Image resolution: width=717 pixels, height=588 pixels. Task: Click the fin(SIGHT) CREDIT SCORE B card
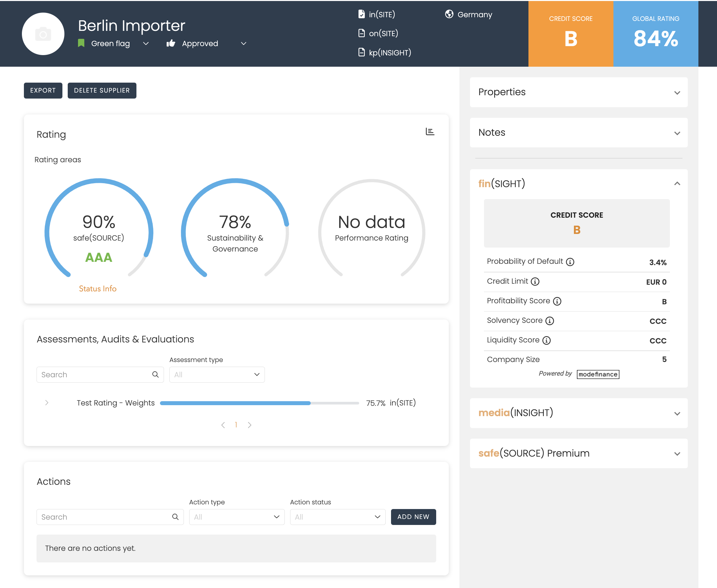(576, 223)
